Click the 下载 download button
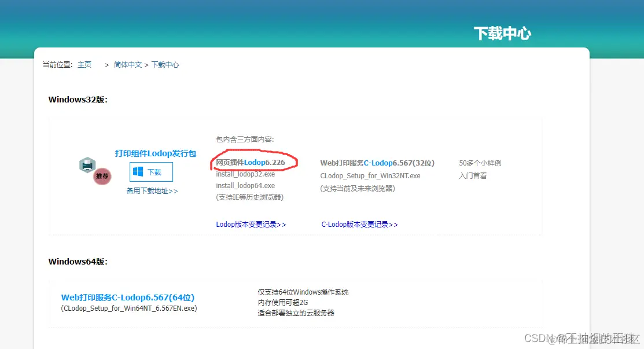Image resolution: width=644 pixels, height=349 pixels. coord(151,172)
